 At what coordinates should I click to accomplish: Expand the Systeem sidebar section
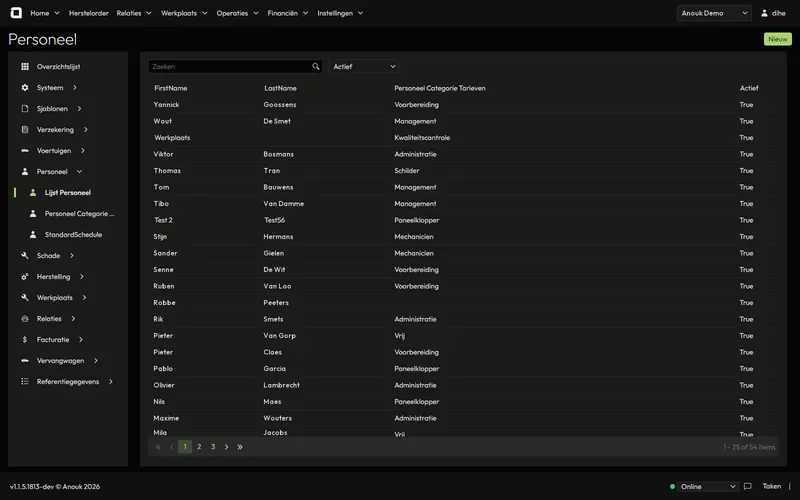(74, 87)
